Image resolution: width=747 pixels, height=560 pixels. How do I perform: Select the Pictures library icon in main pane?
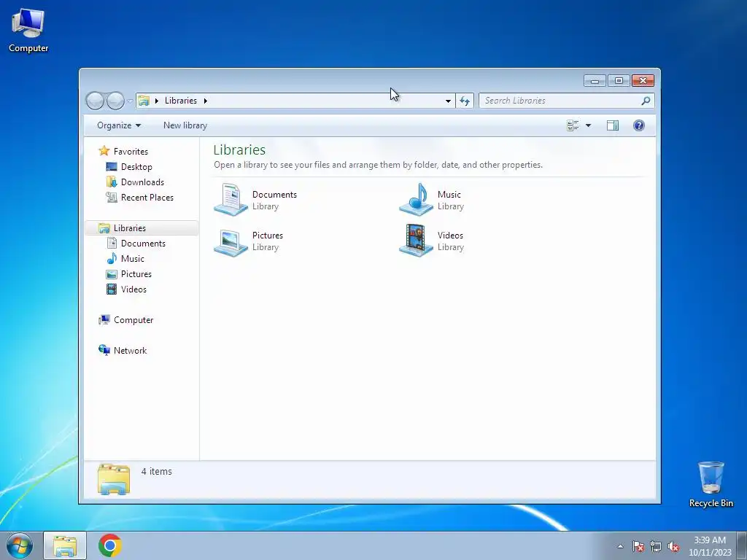(x=231, y=241)
